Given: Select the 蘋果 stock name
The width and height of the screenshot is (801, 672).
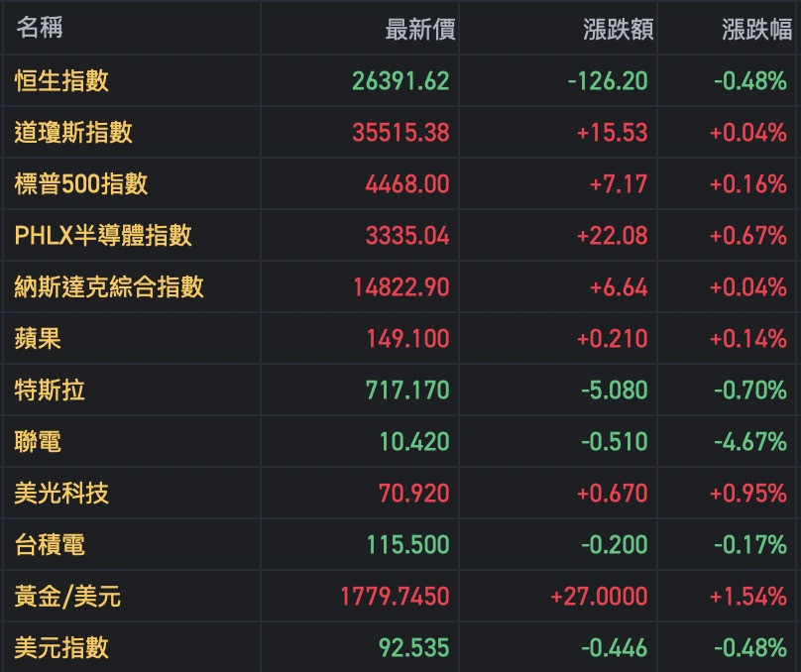Looking at the screenshot, I should [38, 339].
